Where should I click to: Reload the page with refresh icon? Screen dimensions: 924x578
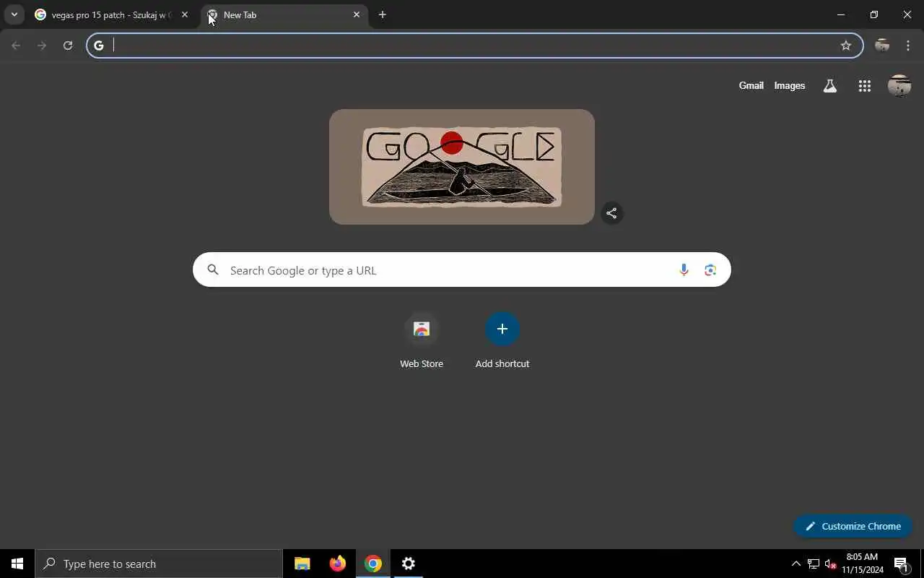(x=68, y=46)
